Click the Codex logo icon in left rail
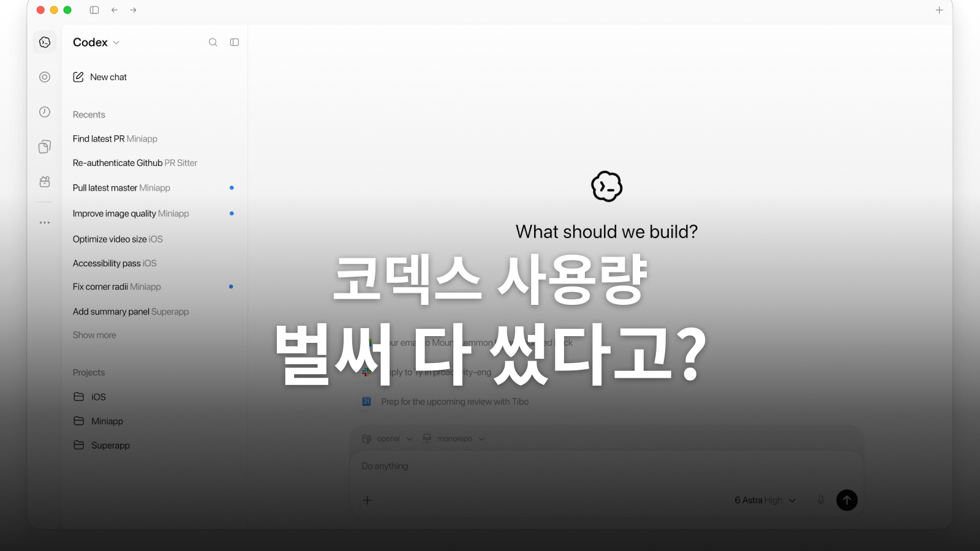 tap(45, 42)
